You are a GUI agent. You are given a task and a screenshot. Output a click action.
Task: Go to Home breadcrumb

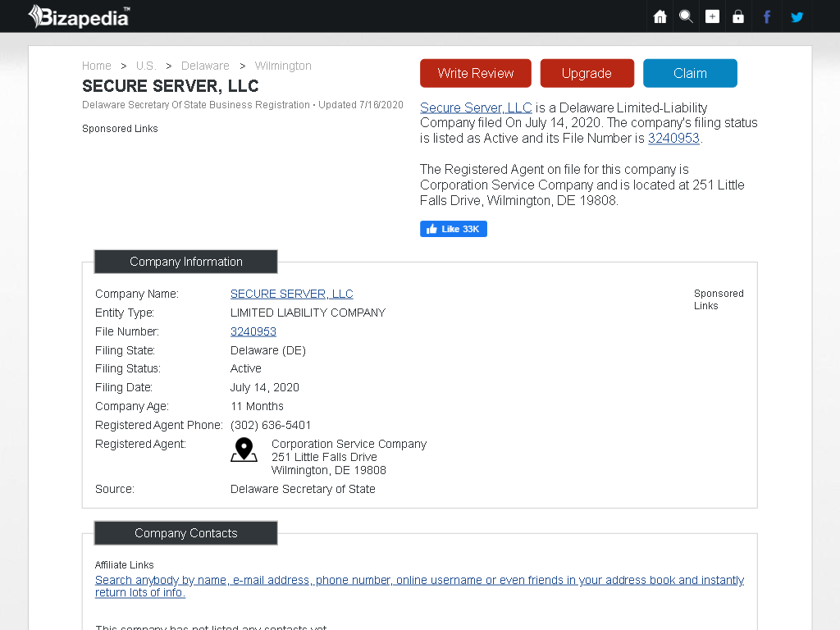(x=97, y=66)
